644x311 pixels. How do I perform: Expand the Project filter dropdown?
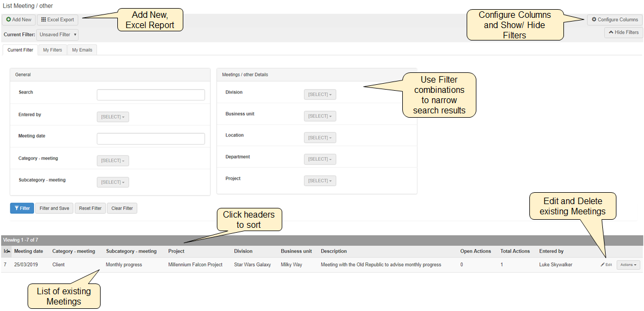tap(320, 181)
